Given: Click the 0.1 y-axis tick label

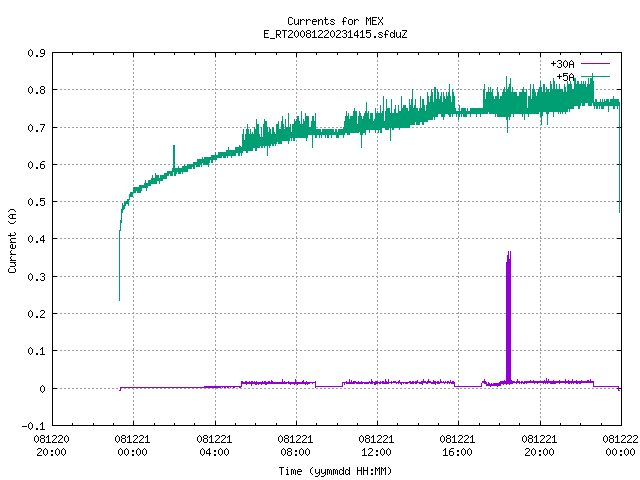Looking at the screenshot, I should coord(36,351).
